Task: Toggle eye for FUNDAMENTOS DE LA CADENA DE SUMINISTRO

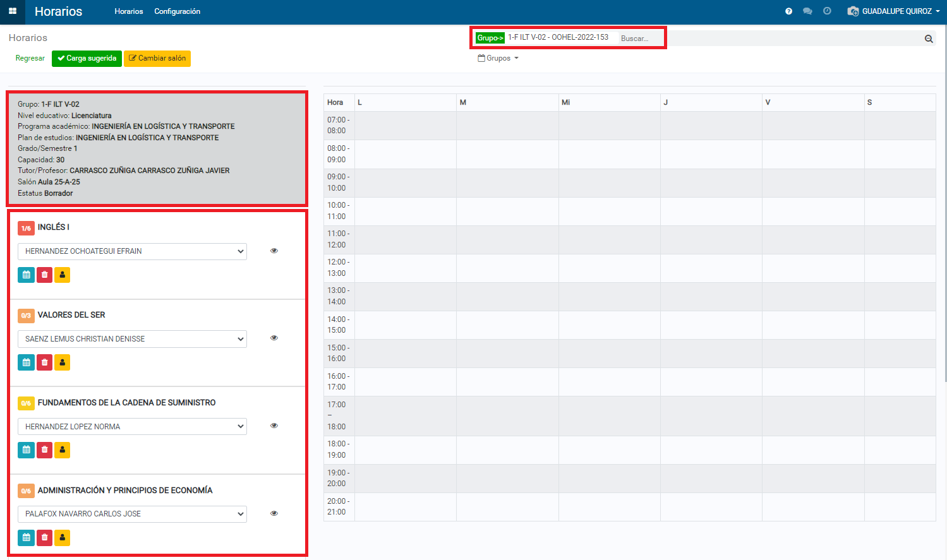Action: click(274, 426)
